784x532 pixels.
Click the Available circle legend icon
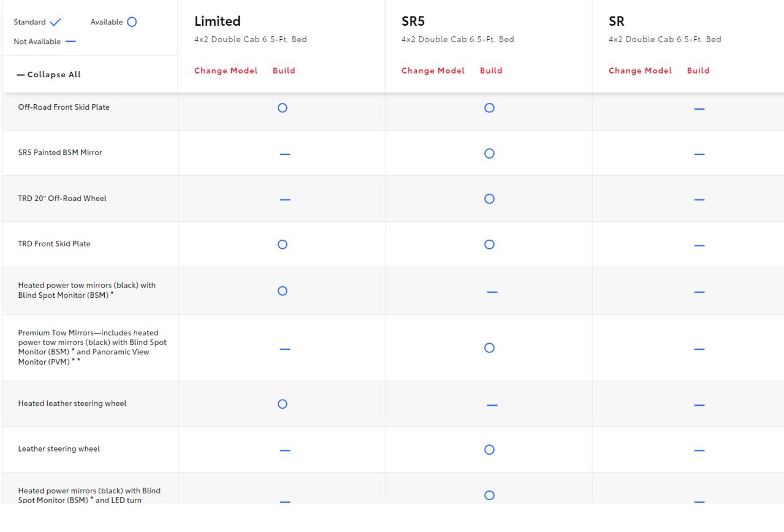pos(132,22)
